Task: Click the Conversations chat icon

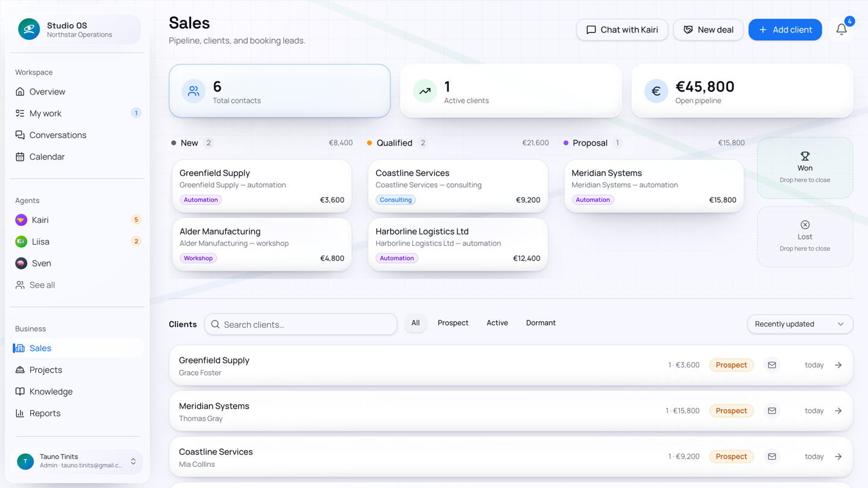Action: point(20,135)
